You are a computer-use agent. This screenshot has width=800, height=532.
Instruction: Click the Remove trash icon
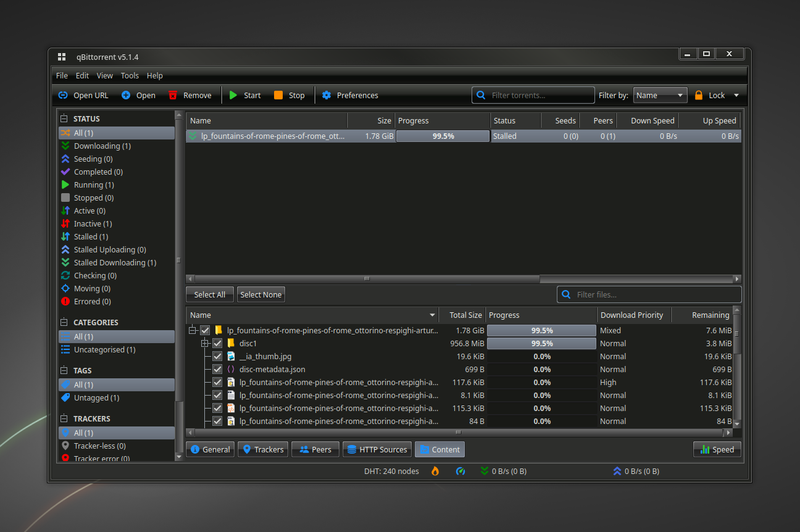click(x=173, y=95)
